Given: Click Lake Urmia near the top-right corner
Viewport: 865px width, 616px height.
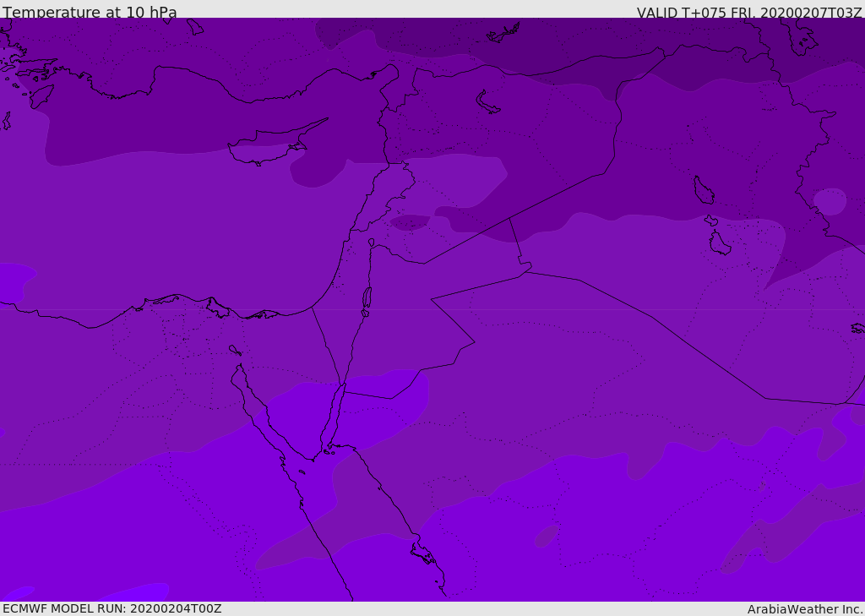Looking at the screenshot, I should (801, 35).
